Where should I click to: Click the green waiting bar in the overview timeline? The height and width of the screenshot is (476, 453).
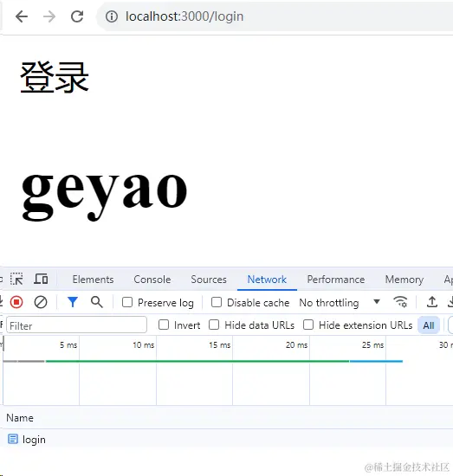pos(197,361)
